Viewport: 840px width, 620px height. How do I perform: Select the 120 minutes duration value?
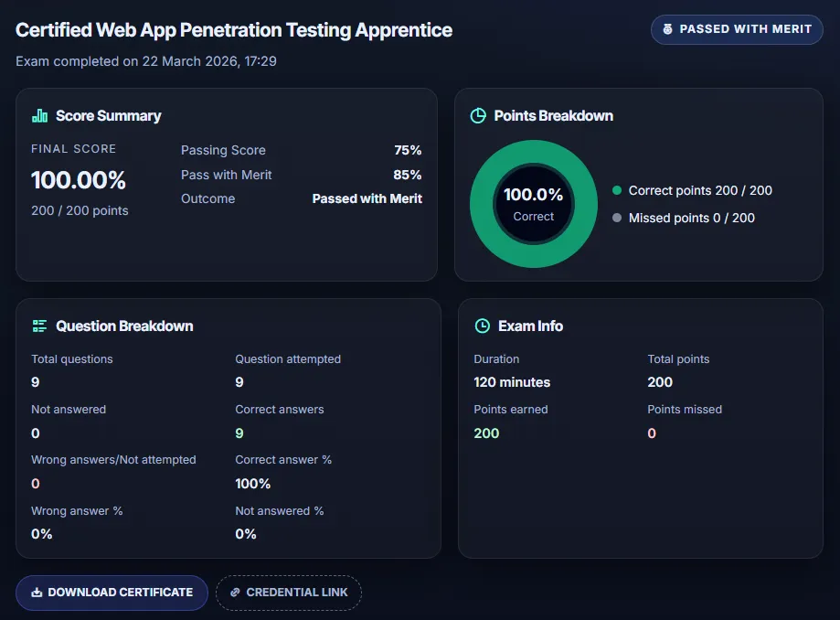[x=512, y=382]
